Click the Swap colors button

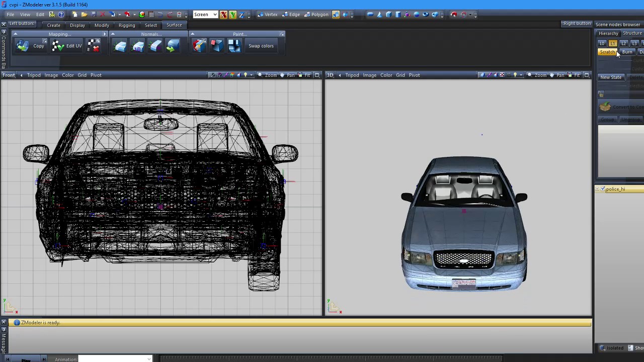pyautogui.click(x=261, y=46)
